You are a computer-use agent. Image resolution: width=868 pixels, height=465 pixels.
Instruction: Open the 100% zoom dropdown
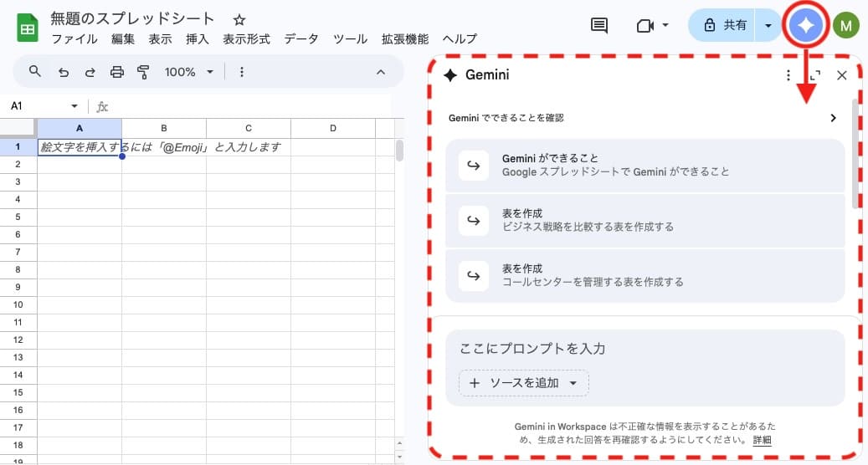tap(189, 72)
